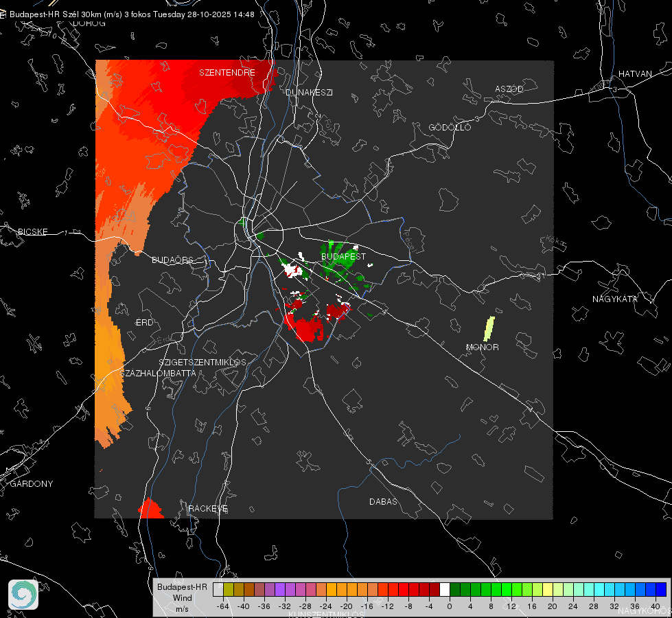
Task: Select the ASZOD town label
Action: coord(509,89)
